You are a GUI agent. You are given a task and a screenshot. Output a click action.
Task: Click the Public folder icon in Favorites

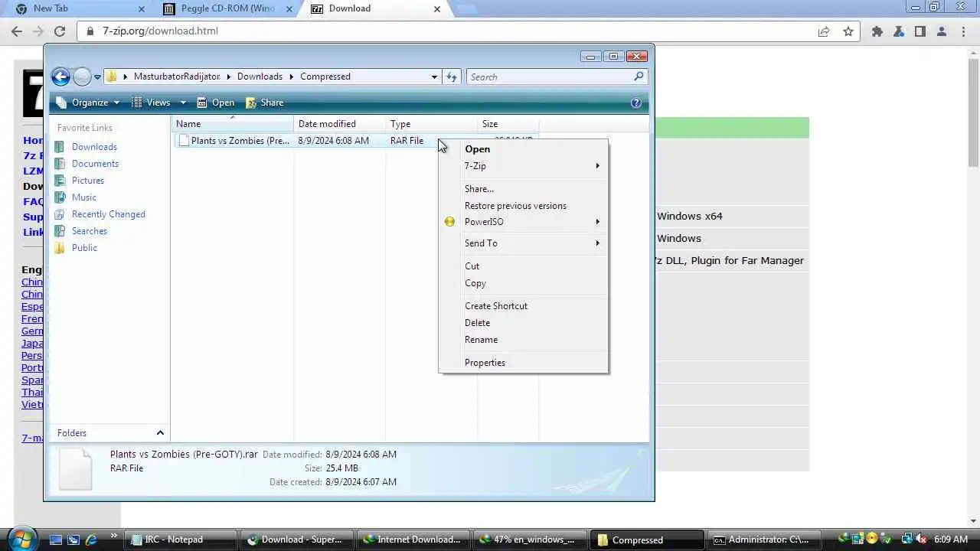tap(60, 248)
